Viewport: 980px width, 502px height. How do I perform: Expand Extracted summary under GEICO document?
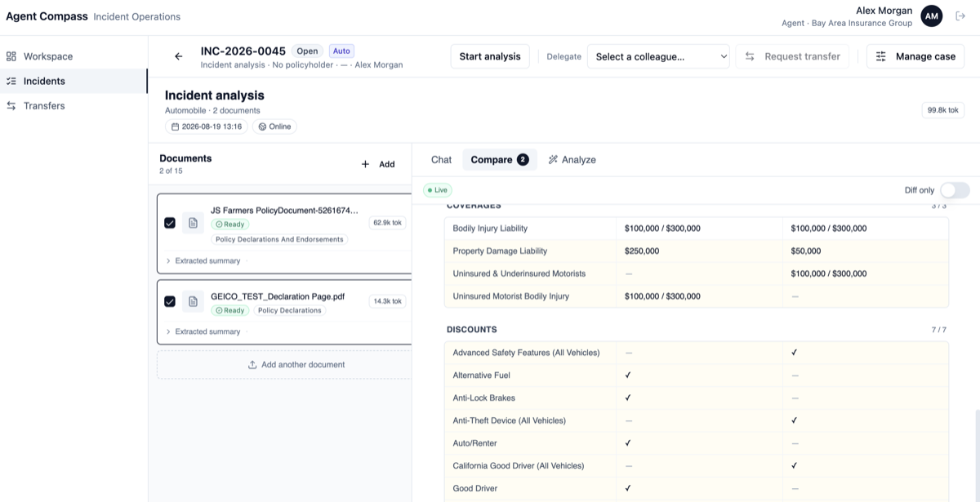(x=203, y=331)
